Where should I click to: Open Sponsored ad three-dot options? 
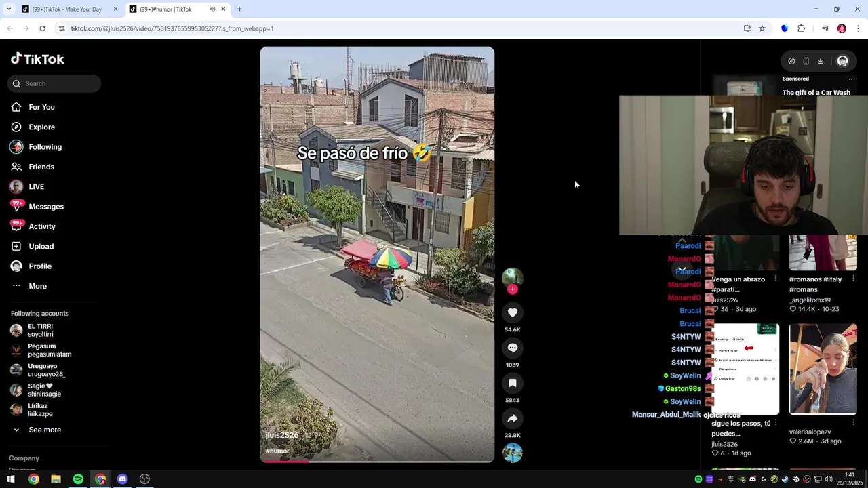coord(852,79)
